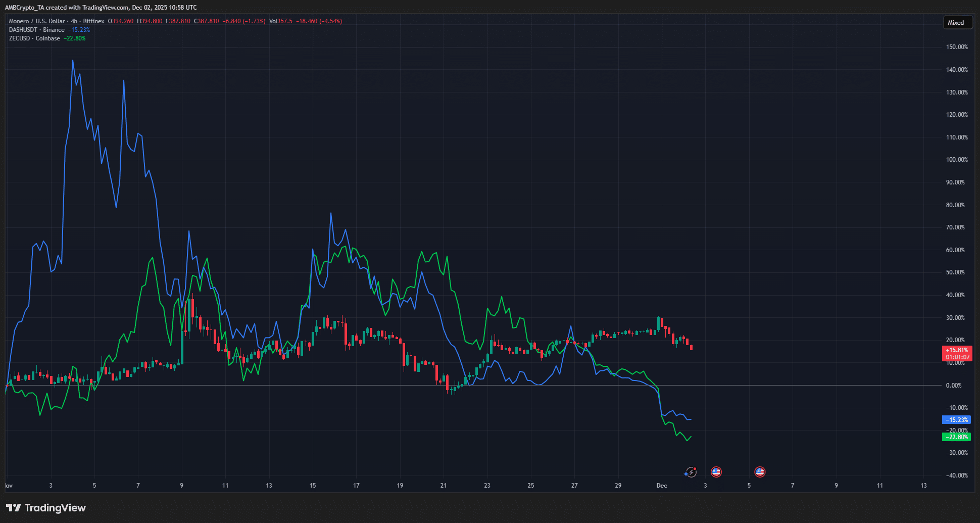Click the green -22.80% ZEC price label
Image resolution: width=980 pixels, height=523 pixels.
pos(957,437)
